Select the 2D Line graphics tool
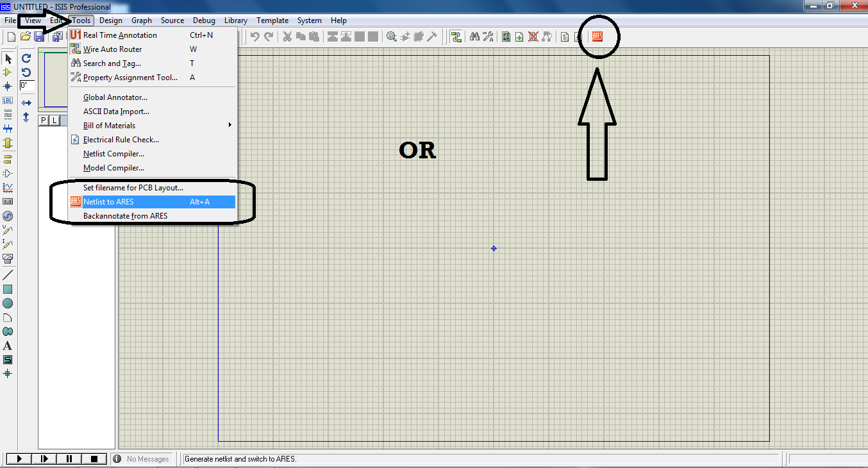The image size is (868, 468). coord(8,275)
